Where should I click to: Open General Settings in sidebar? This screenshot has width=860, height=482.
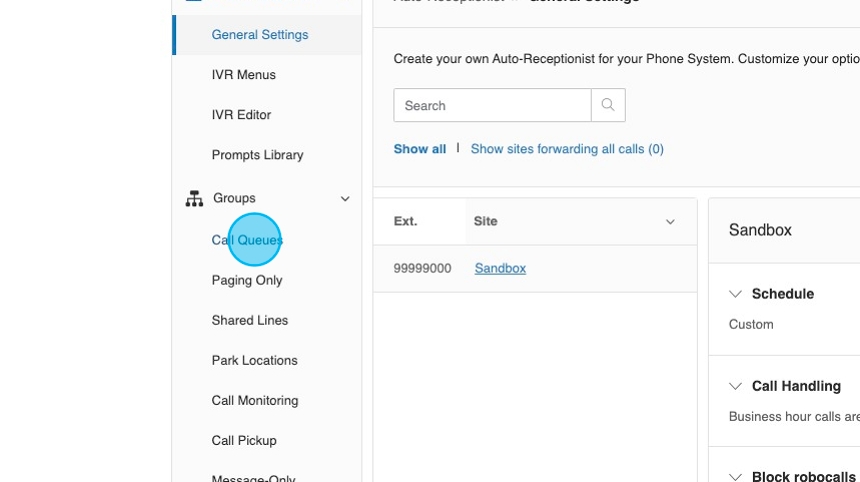click(260, 35)
